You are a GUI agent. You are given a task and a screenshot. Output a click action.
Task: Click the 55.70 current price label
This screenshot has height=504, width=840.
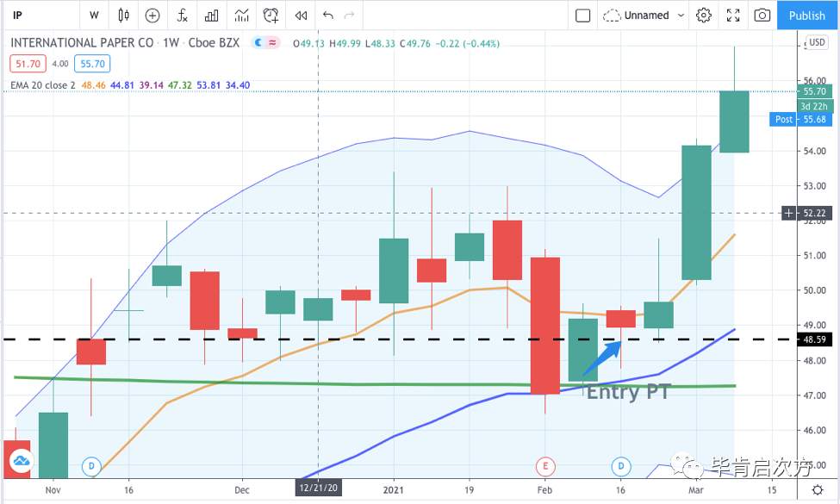pos(814,91)
